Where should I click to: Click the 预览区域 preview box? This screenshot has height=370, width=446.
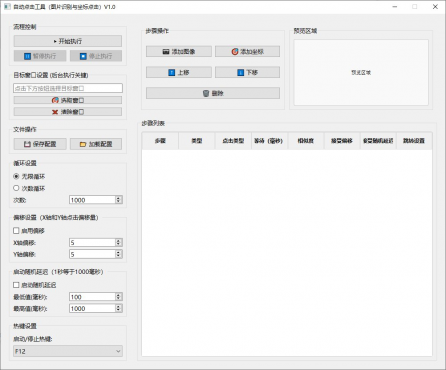(361, 73)
